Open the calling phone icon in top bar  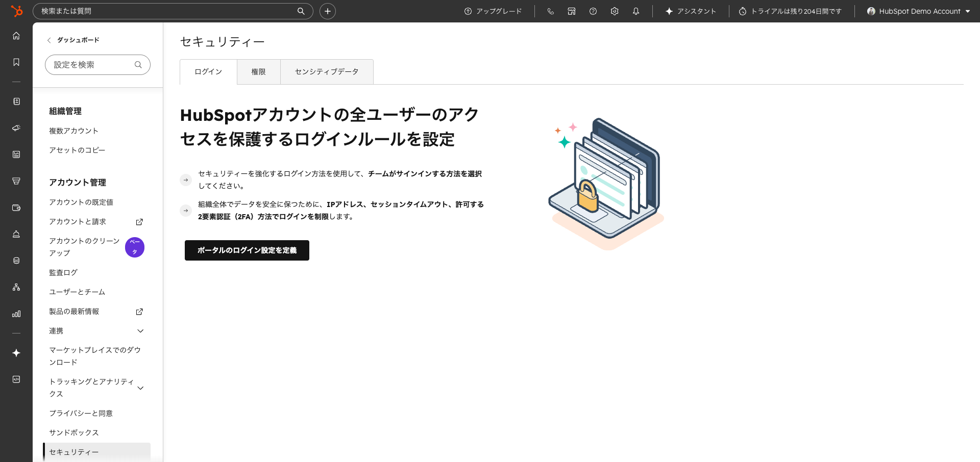550,11
